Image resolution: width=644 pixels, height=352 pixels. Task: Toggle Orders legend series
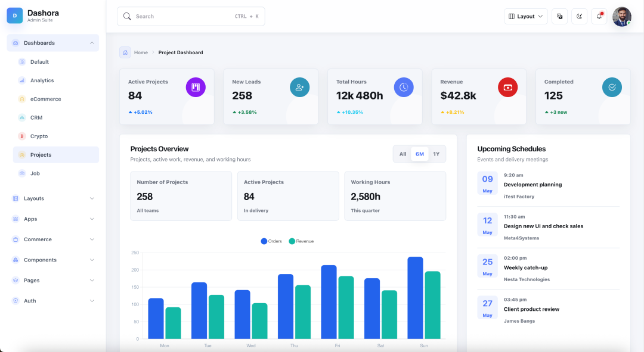[271, 241]
